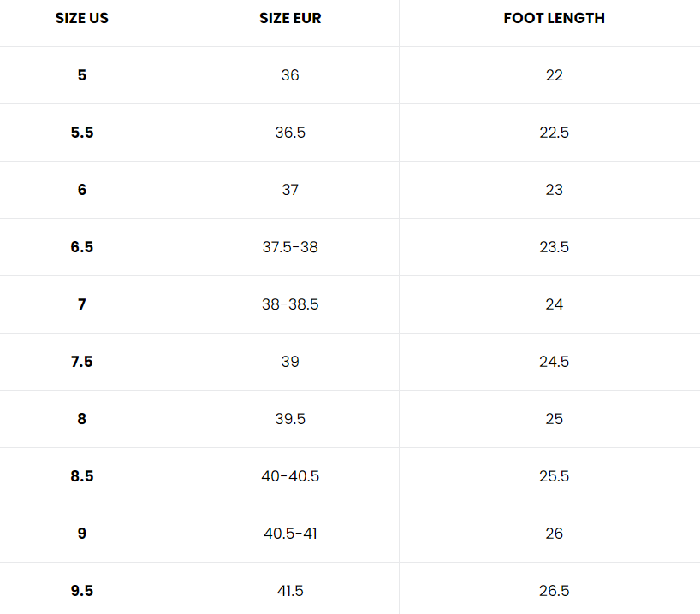The width and height of the screenshot is (700, 614).
Task: Click EUR size 36 cell
Action: (x=290, y=75)
